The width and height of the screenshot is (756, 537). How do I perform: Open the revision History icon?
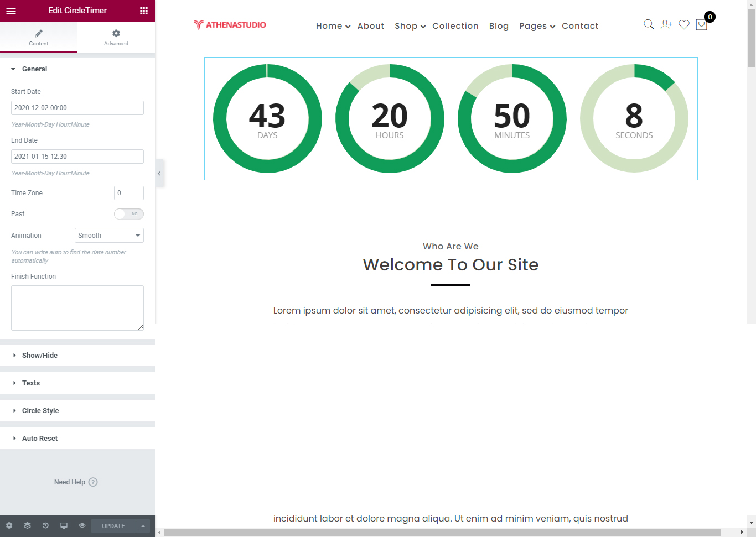[x=45, y=525]
